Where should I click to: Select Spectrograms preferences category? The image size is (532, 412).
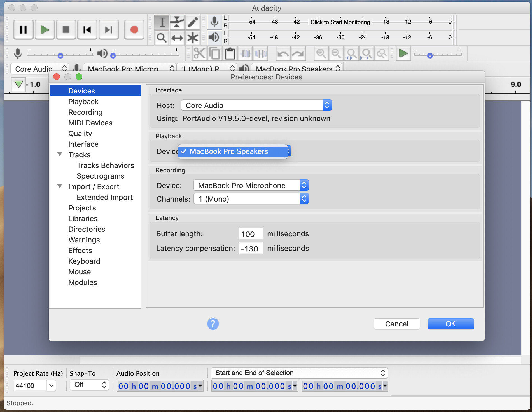pyautogui.click(x=101, y=176)
